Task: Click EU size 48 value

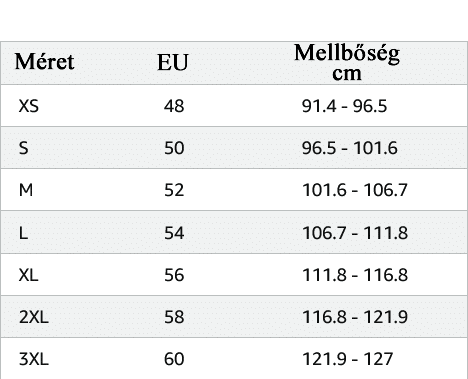Action: 174,106
